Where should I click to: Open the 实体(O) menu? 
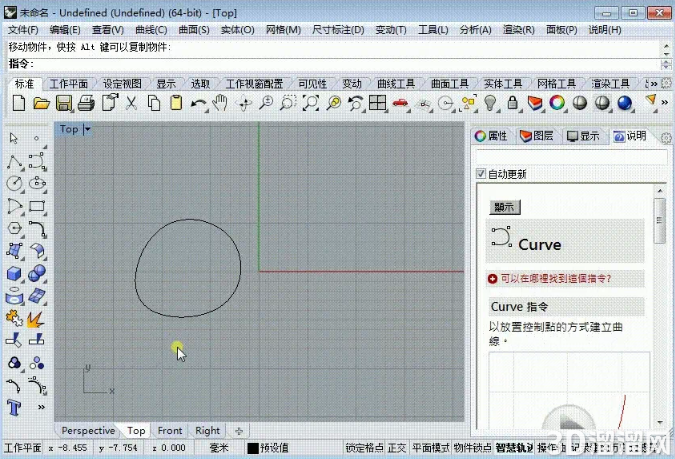[x=237, y=30]
